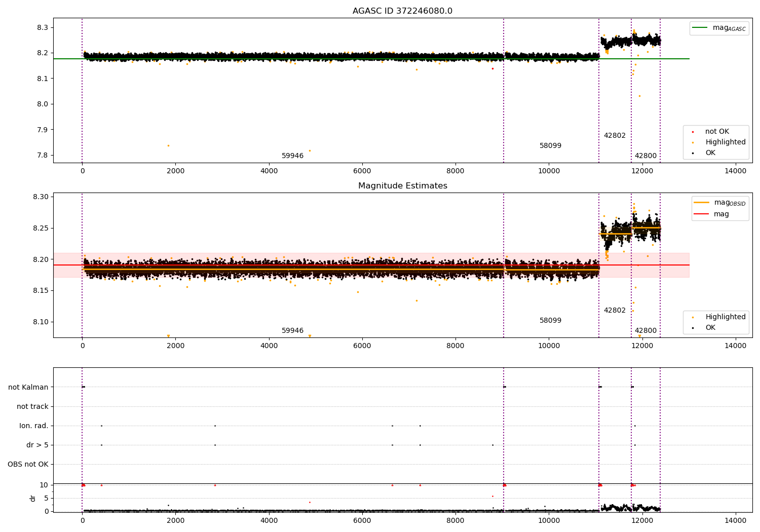Viewport: 760px width, 532px height.
Task: Select the red mag legend entry
Action: pos(712,214)
